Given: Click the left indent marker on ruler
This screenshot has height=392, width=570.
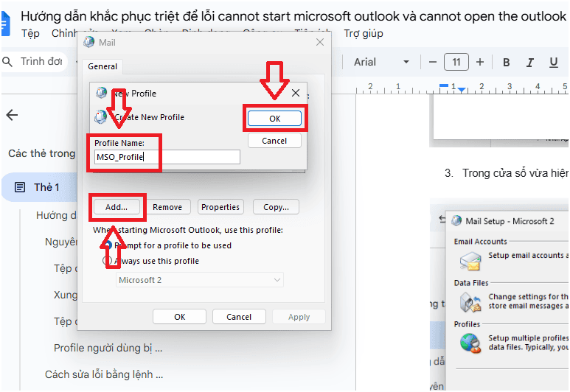Looking at the screenshot, I should coord(462,89).
